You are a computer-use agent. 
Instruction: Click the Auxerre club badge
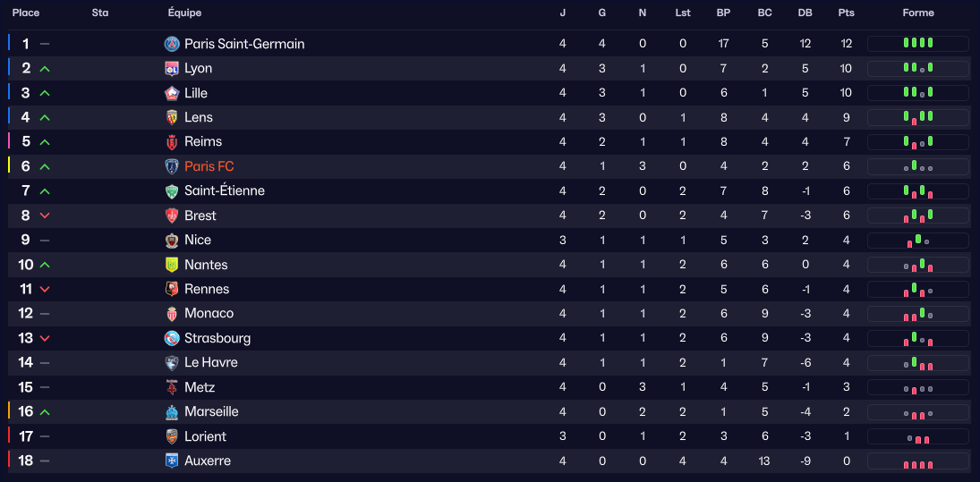(172, 461)
